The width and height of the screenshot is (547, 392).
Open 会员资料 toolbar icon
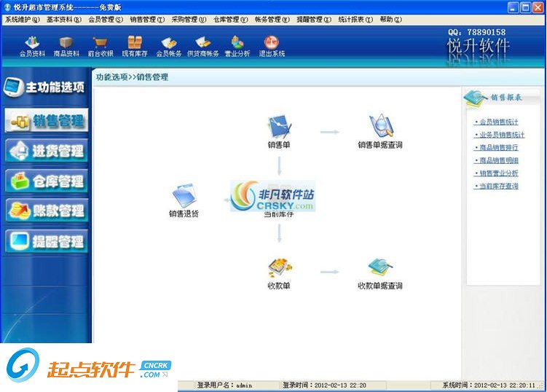32,46
